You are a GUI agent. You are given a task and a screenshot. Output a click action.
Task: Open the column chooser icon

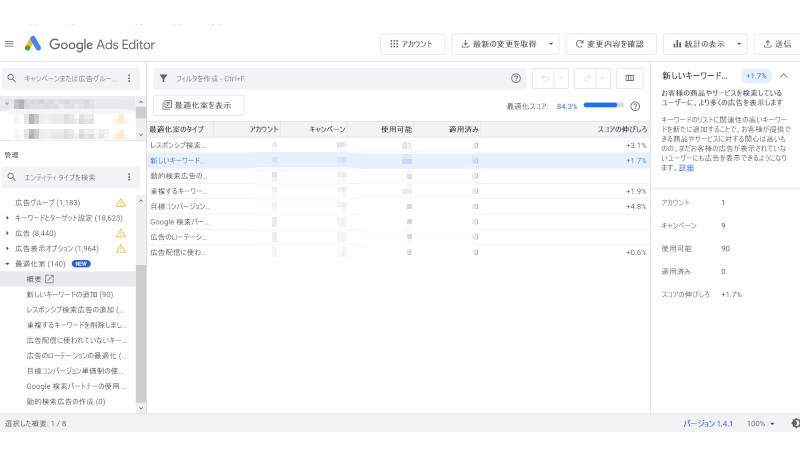(x=630, y=78)
